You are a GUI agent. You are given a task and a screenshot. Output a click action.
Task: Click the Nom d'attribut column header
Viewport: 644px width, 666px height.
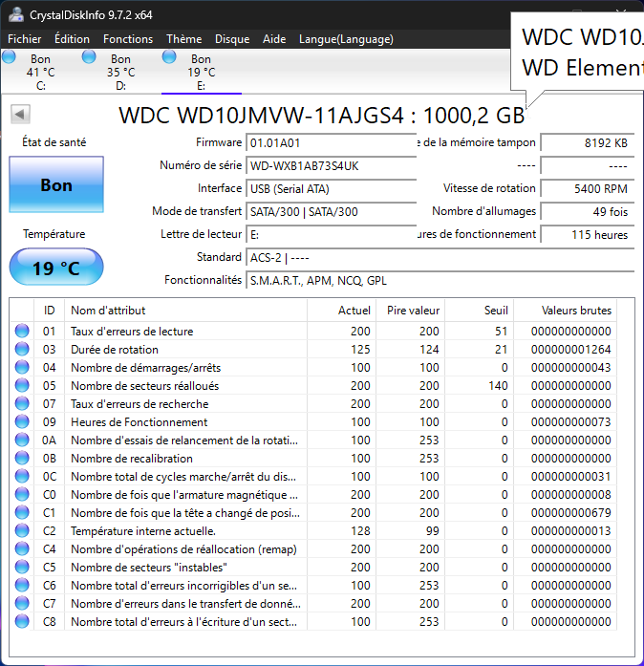(185, 310)
